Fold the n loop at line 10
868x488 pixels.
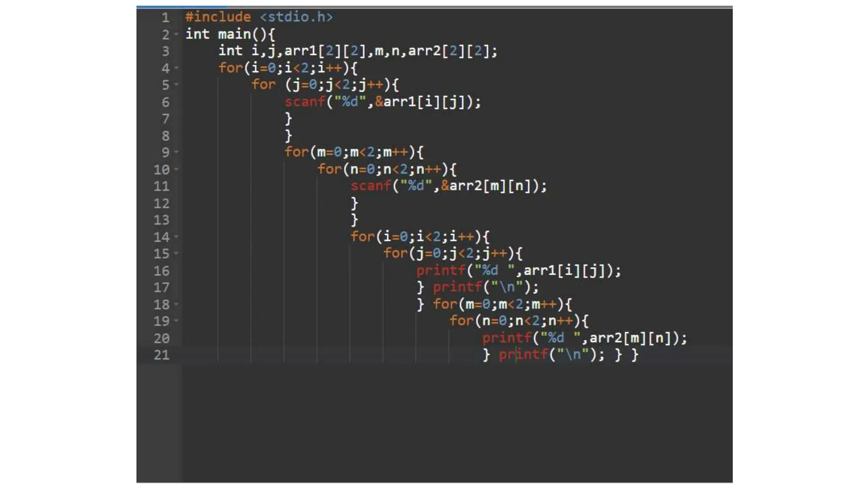[176, 169]
